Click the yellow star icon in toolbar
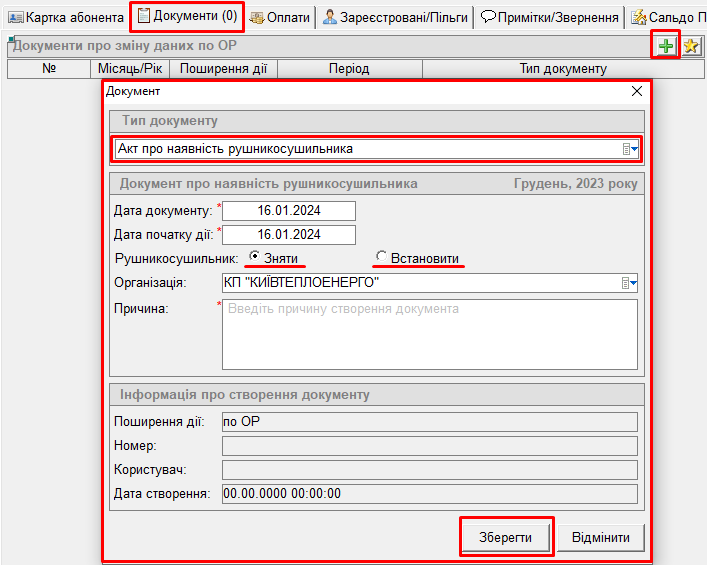The height and width of the screenshot is (565, 707). pos(691,46)
